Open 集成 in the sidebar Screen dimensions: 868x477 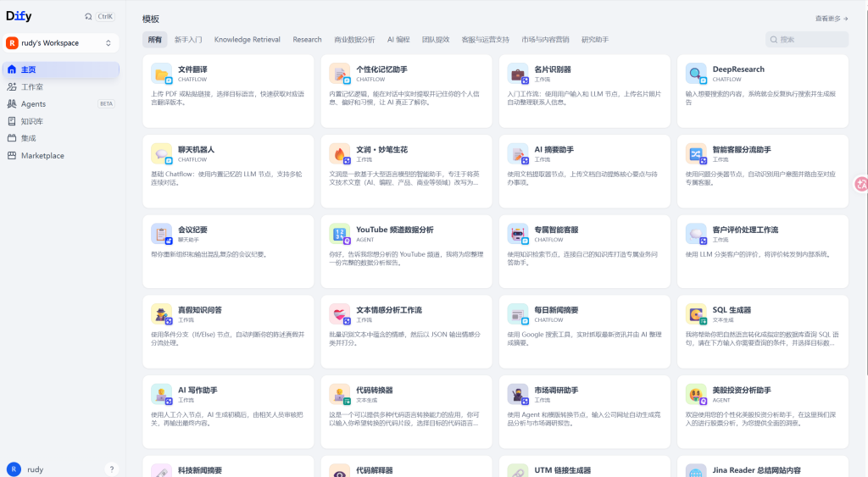(61, 138)
